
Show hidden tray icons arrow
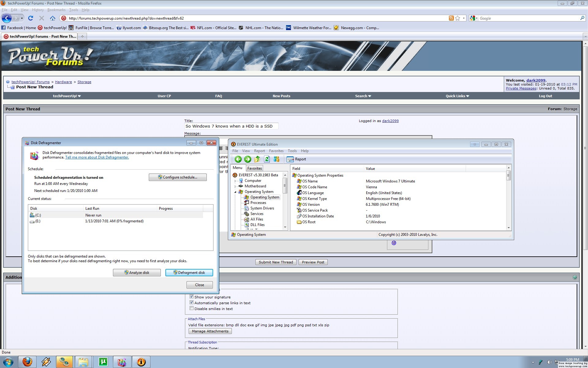pos(533,362)
